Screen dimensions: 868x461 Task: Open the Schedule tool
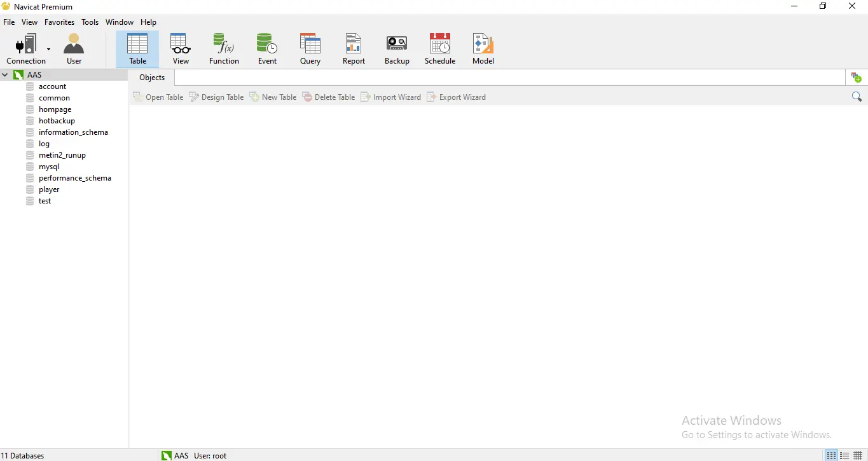440,49
